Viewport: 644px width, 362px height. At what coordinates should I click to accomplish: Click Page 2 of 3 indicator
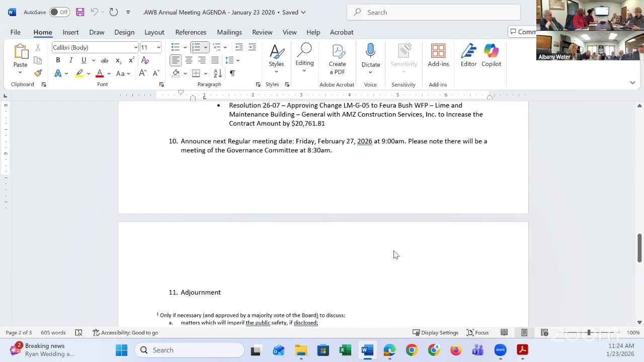19,332
